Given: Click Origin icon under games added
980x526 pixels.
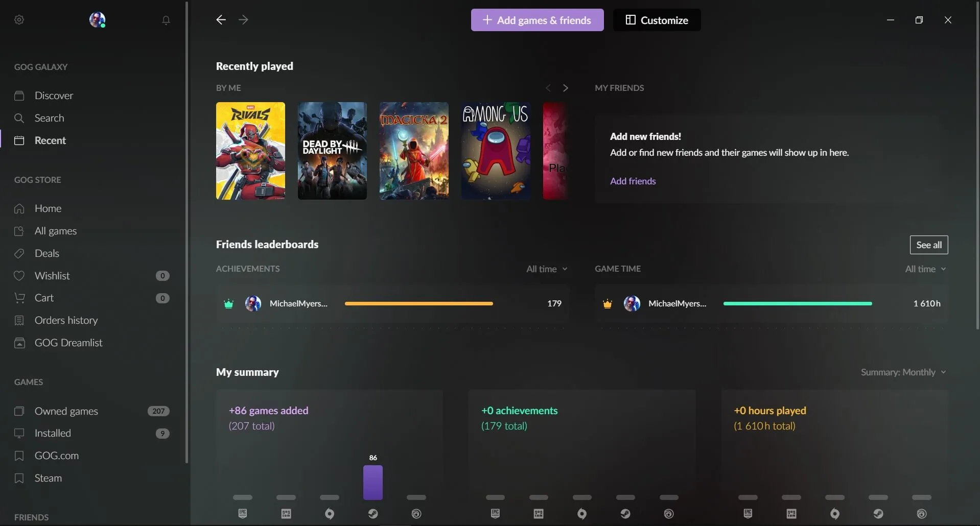Looking at the screenshot, I should (330, 514).
